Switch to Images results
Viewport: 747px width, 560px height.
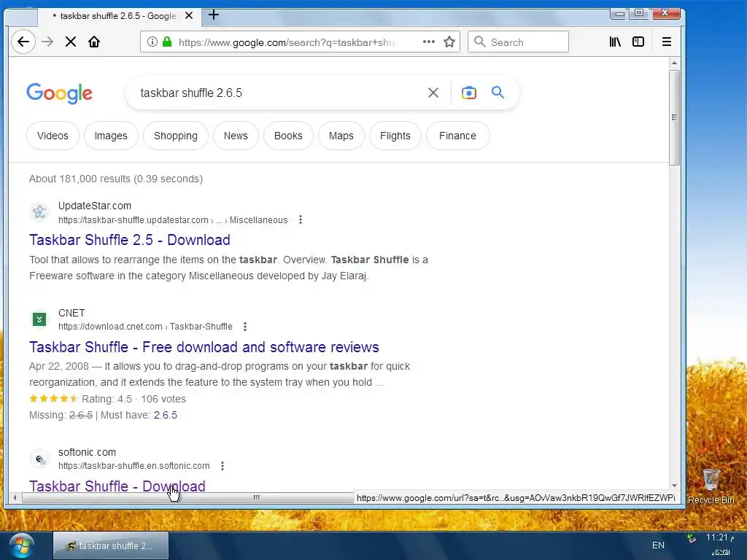(x=111, y=136)
